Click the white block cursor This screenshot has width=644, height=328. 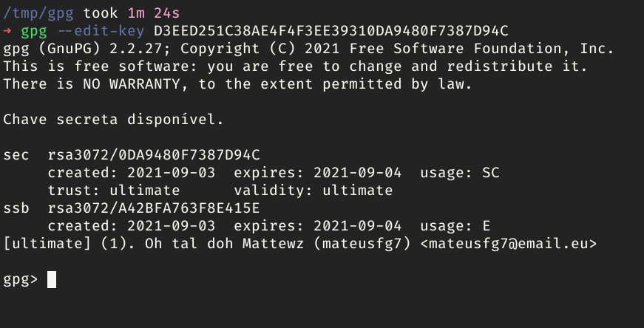point(52,279)
